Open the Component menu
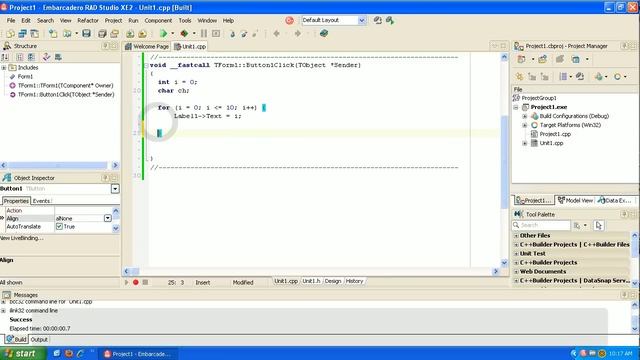Screen dimensions: 640x360 click(158, 20)
